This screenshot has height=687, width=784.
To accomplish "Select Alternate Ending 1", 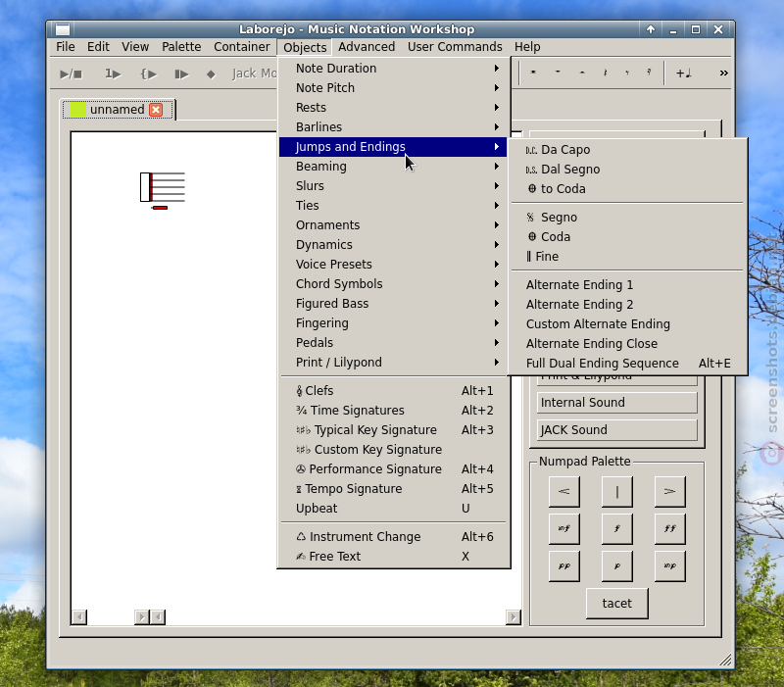I will coord(627,284).
